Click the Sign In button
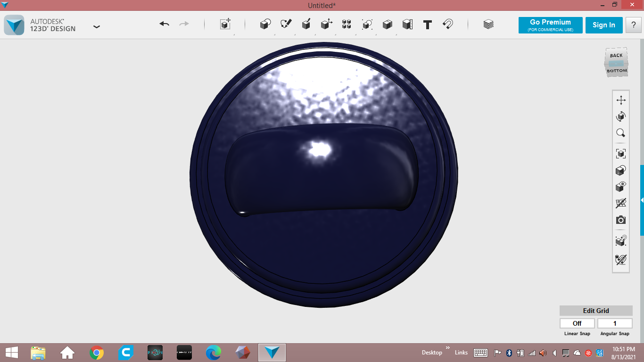This screenshot has height=362, width=644. tap(604, 25)
